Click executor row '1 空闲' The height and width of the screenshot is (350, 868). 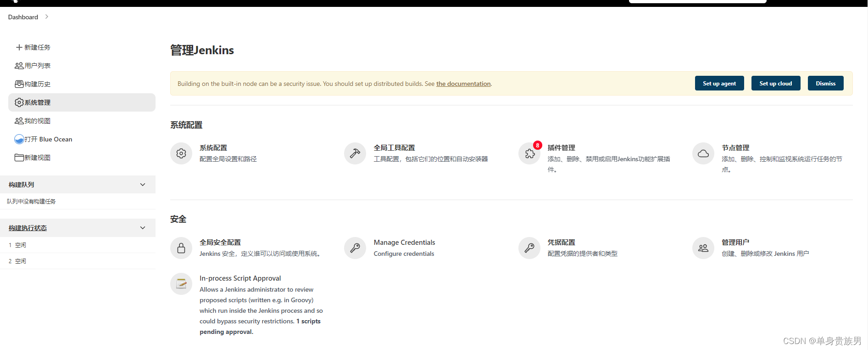pos(78,245)
